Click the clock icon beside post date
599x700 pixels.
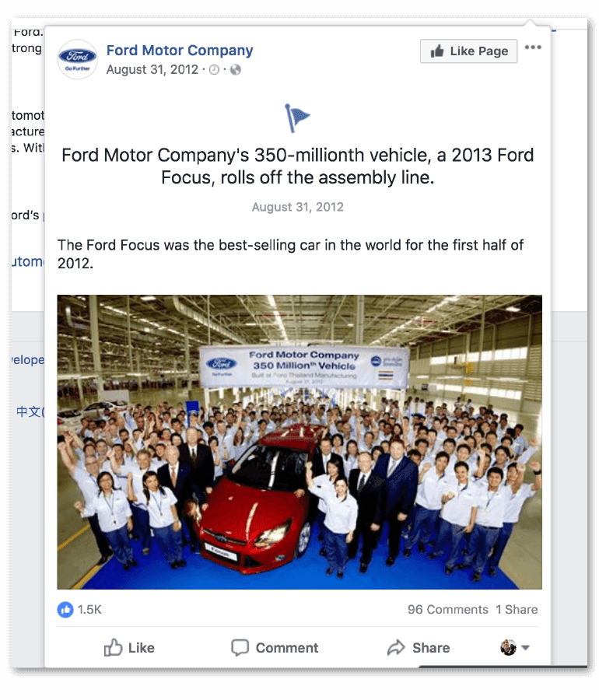[214, 70]
